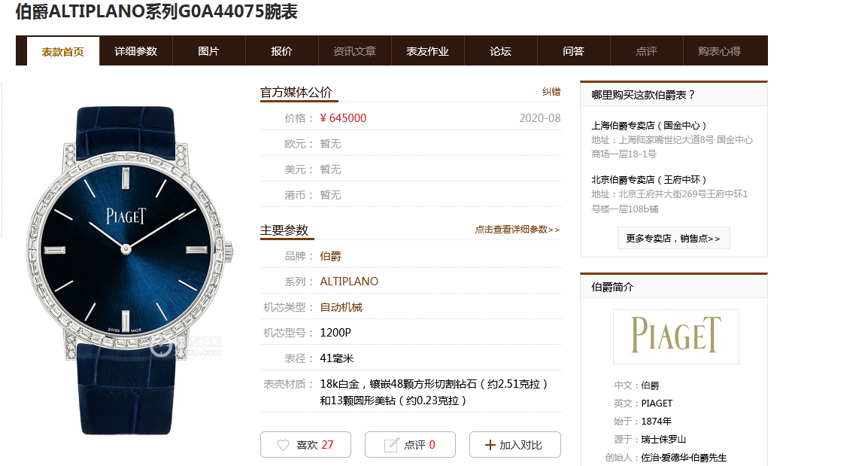Click the 表款首页 tab
Viewport: 868px width, 466px height.
click(x=62, y=51)
